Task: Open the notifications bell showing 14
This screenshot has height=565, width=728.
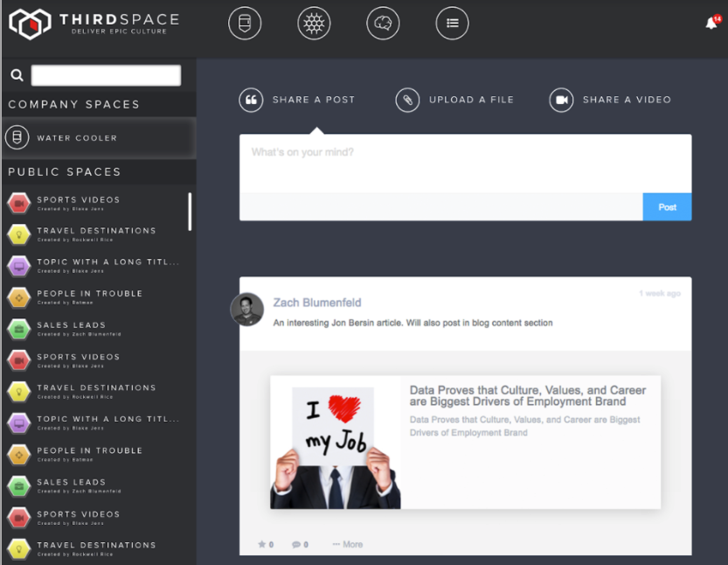Action: pos(713,22)
